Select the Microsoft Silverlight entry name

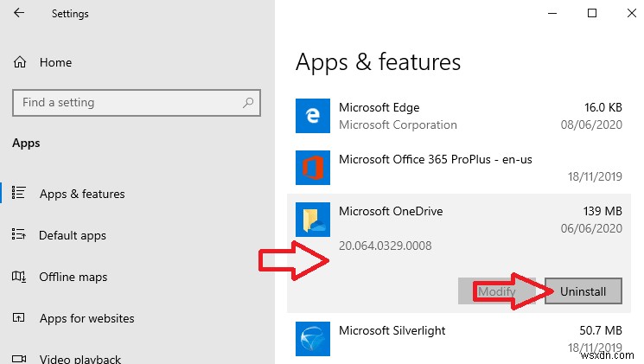click(x=392, y=331)
